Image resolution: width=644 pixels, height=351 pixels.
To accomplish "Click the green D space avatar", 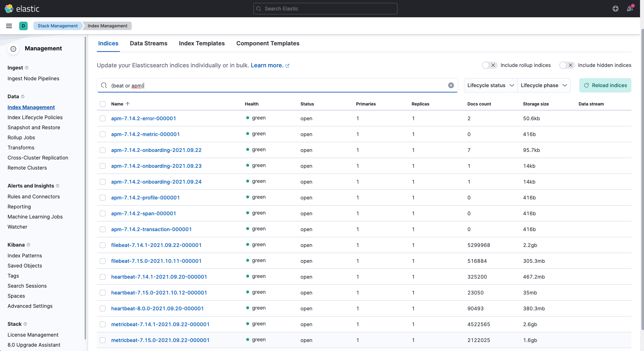I will [x=23, y=26].
